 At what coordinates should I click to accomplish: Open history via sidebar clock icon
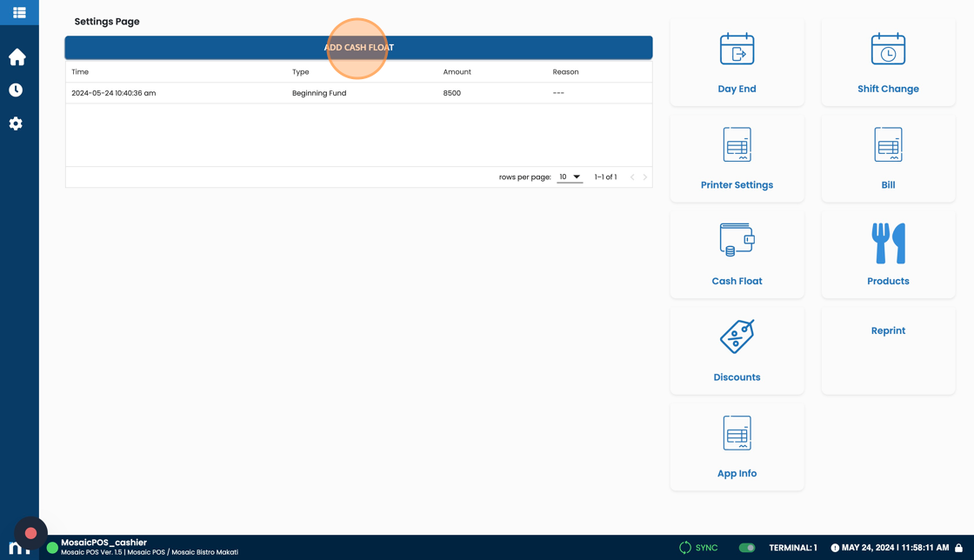(x=17, y=90)
